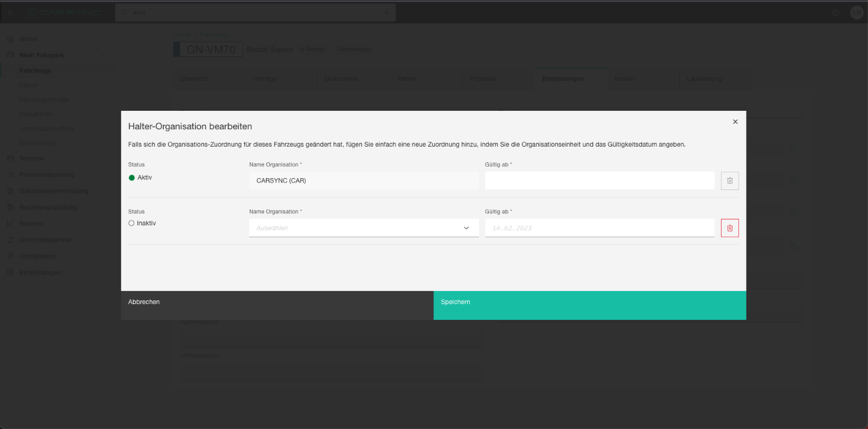This screenshot has height=429, width=868.
Task: Select the Inaktiv status radio button
Action: click(x=131, y=223)
